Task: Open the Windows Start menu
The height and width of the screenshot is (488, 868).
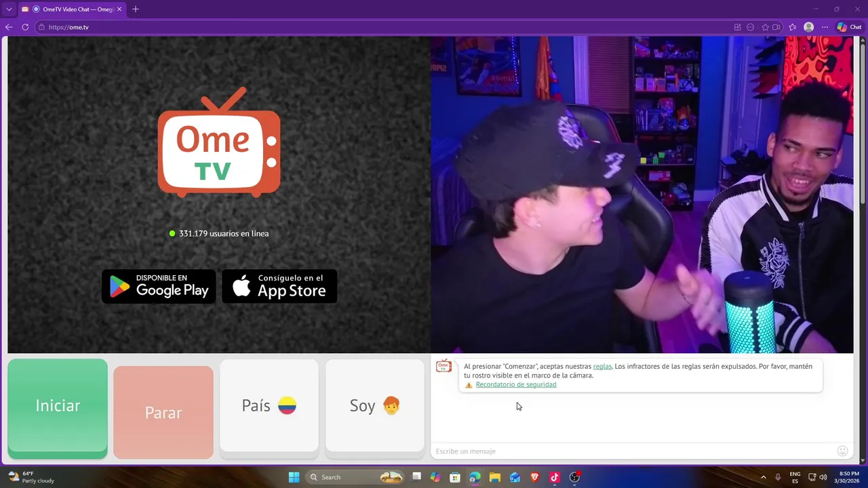Action: [294, 477]
